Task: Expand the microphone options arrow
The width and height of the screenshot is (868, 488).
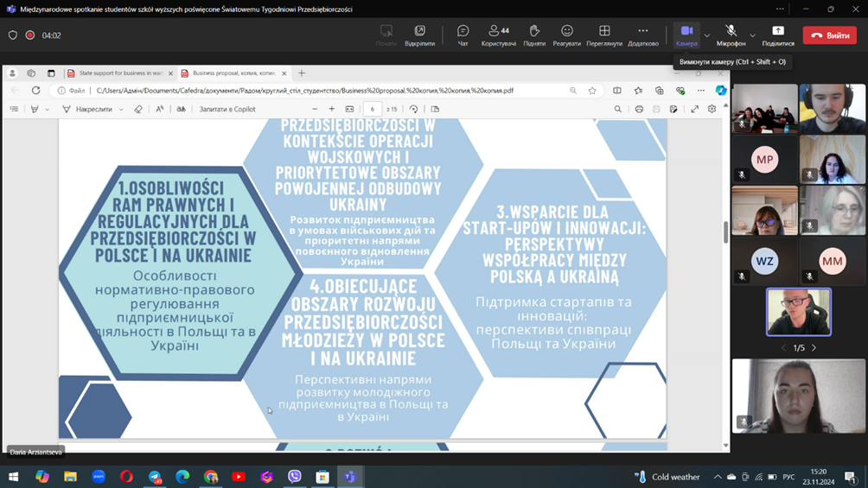Action: point(752,35)
